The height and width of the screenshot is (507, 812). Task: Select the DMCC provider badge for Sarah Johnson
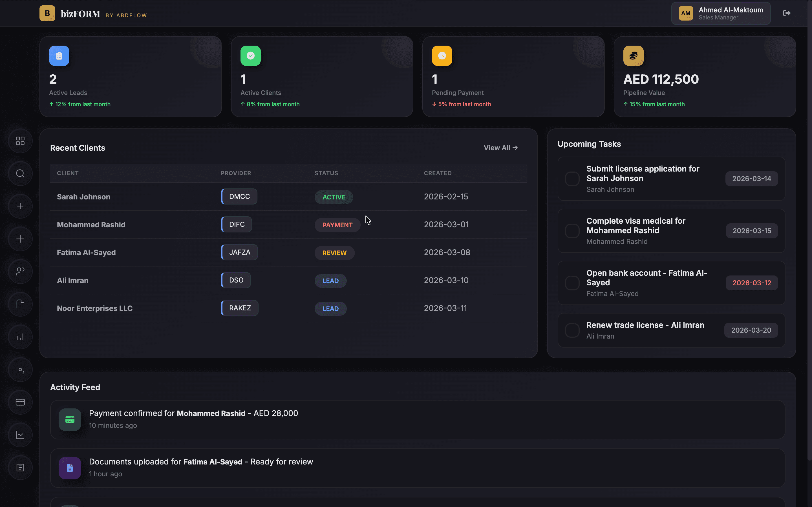(x=239, y=197)
